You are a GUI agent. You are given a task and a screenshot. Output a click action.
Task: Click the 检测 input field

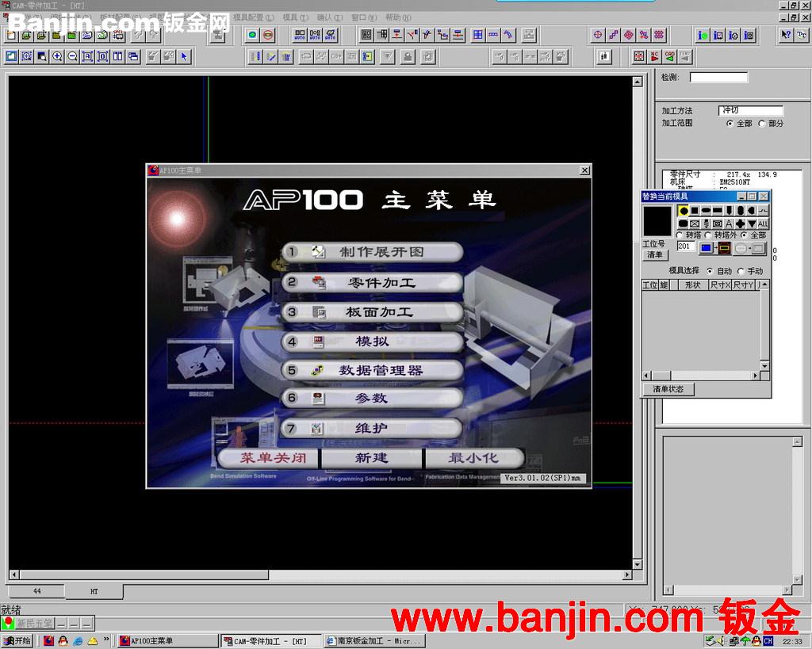718,78
